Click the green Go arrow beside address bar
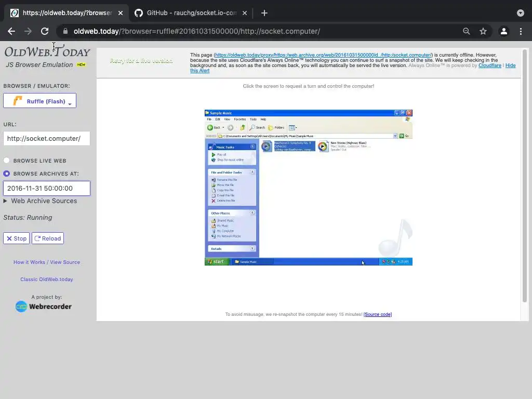This screenshot has width=532, height=399. (402, 136)
